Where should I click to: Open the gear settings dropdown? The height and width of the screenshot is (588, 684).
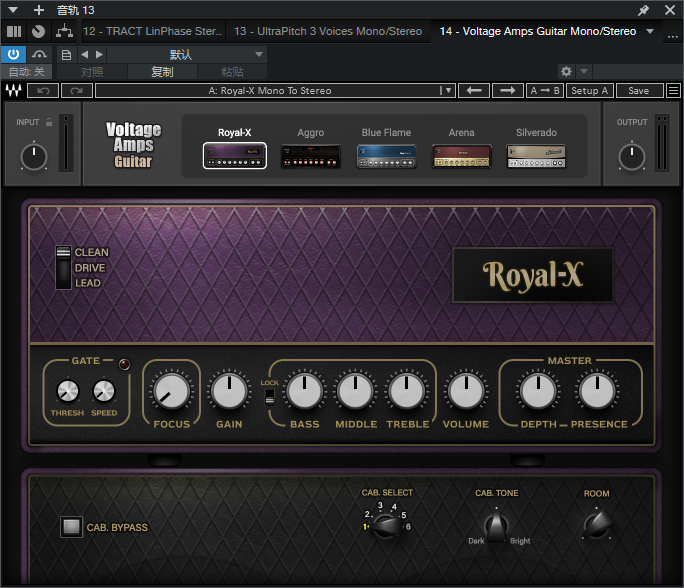pos(574,72)
